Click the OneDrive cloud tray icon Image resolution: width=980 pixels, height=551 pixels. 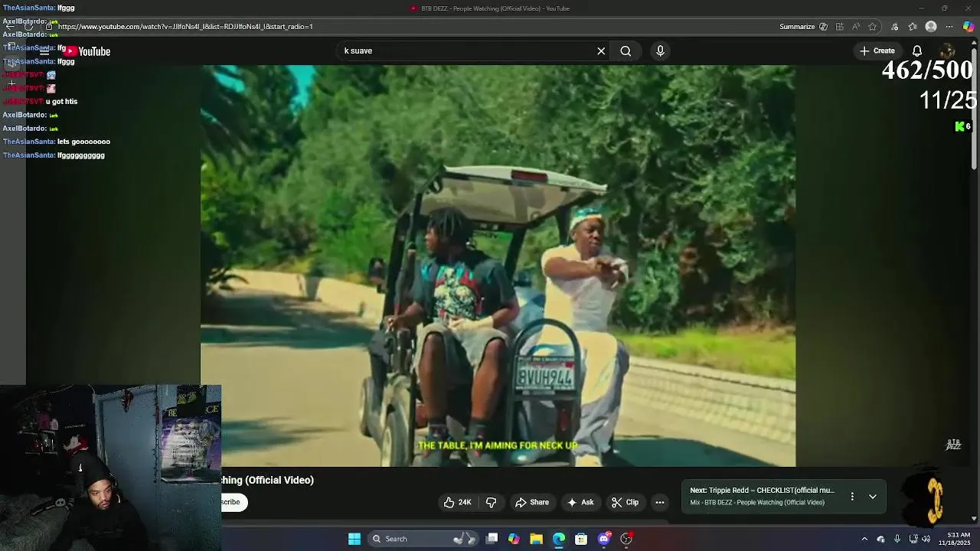880,539
